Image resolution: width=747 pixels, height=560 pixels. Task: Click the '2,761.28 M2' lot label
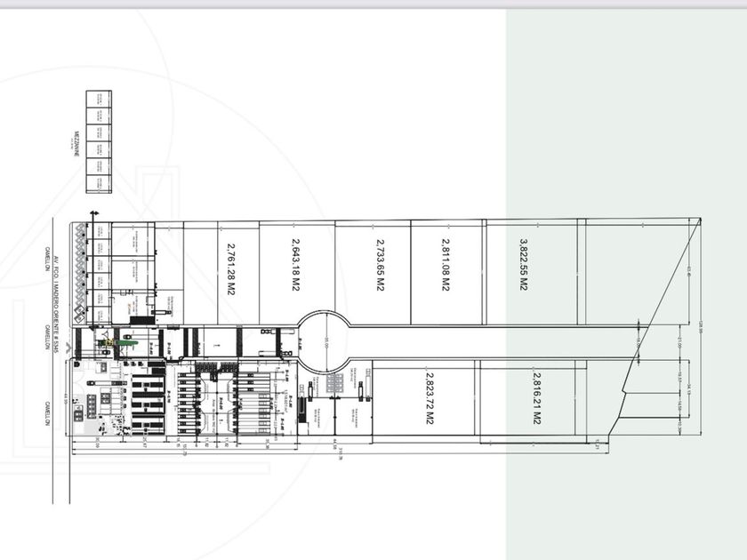pos(231,269)
